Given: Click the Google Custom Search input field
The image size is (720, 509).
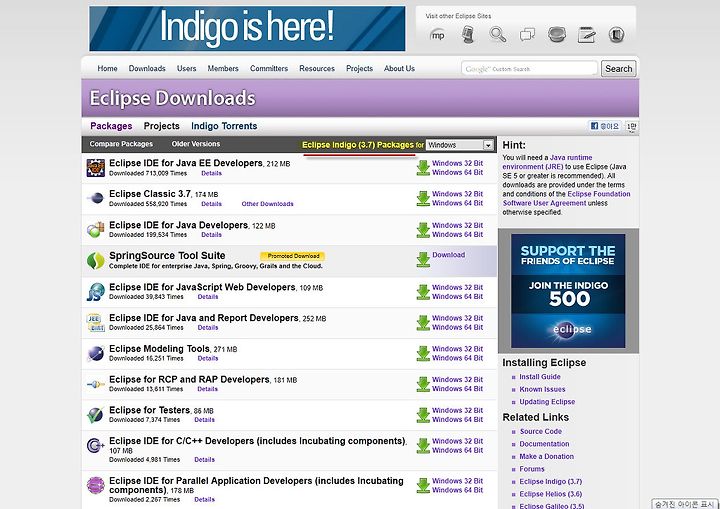Looking at the screenshot, I should pyautogui.click(x=529, y=69).
